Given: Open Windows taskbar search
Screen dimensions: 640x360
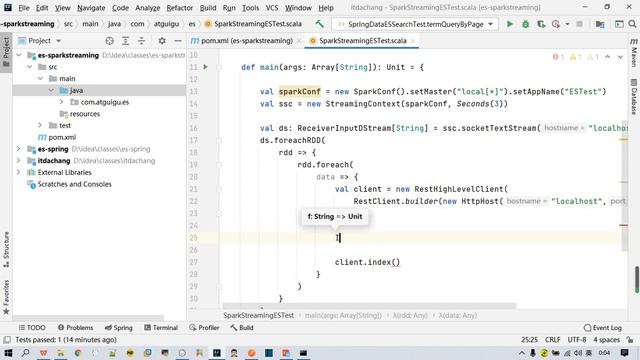Looking at the screenshot, I should tap(25, 353).
